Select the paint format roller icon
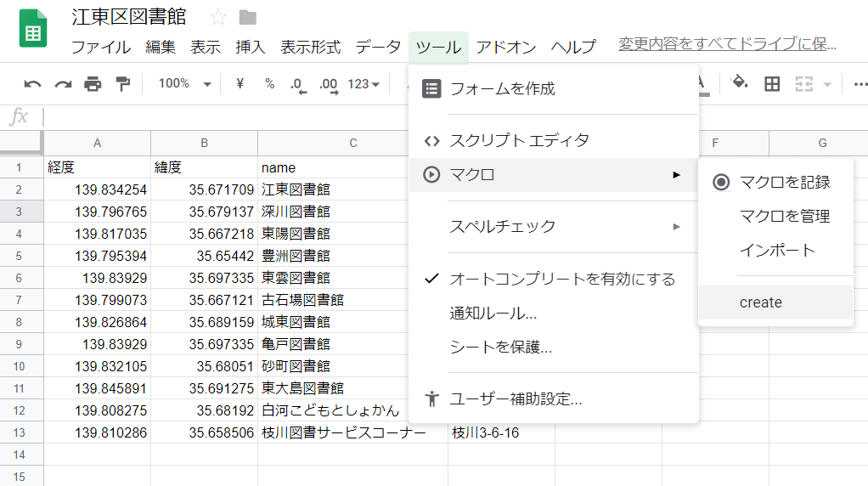868x486 pixels. (x=122, y=84)
